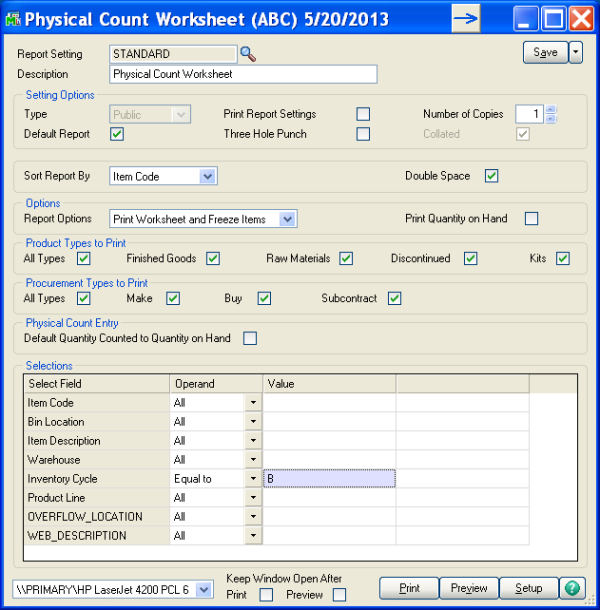Open the Item Description operand dropdown
600x610 pixels.
(253, 440)
